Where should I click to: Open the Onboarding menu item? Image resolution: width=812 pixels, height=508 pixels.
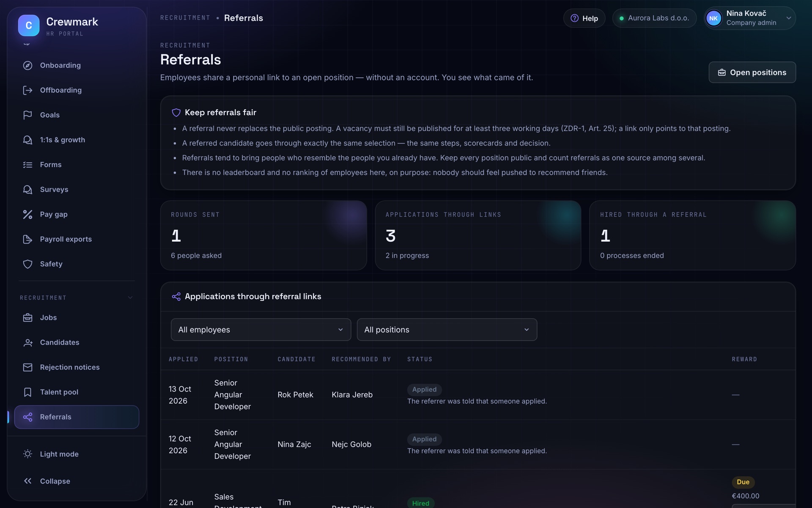pos(77,65)
